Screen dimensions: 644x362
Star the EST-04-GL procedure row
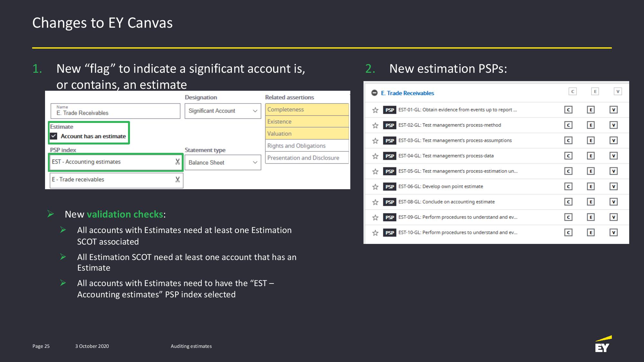point(375,156)
